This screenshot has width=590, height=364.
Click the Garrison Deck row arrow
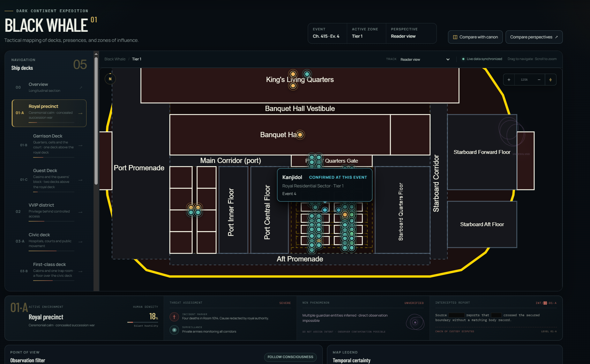(80, 145)
